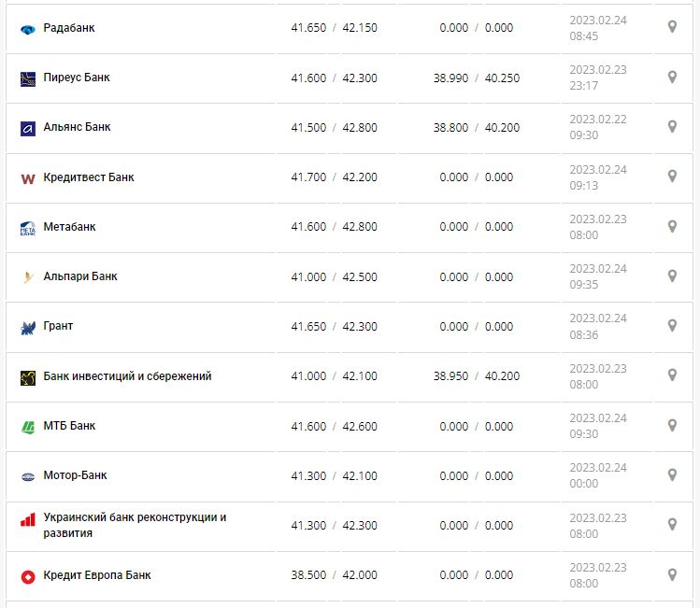Click the Кредитвест Банк logo icon
700x608 pixels.
point(27,177)
